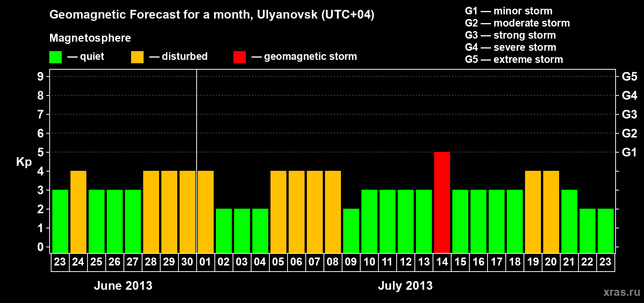Click the date label 30 on the axis
Screen dimensions: 644x303
[x=187, y=262]
